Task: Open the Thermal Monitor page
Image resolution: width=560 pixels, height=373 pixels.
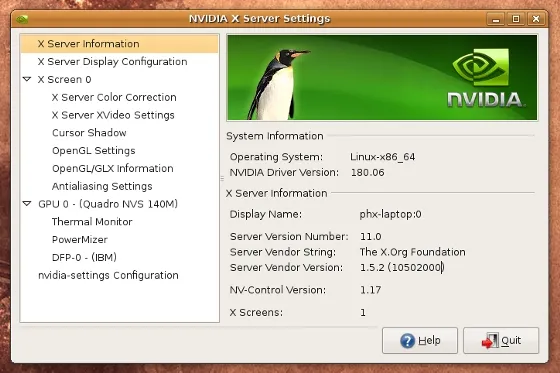Action: tap(92, 222)
